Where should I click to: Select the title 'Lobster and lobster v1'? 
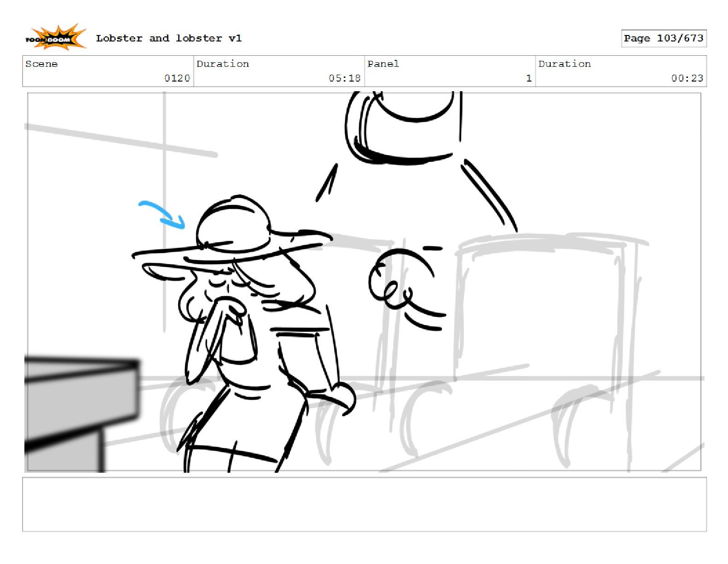(x=169, y=38)
